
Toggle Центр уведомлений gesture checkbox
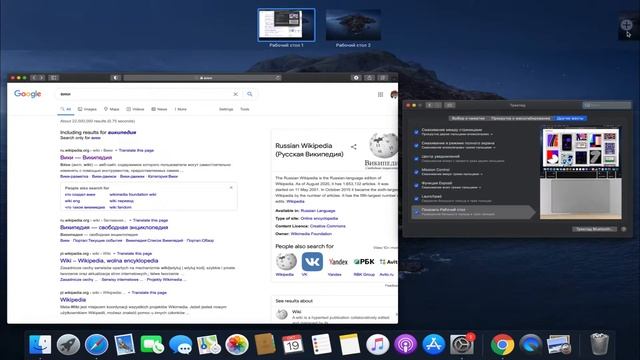416,158
